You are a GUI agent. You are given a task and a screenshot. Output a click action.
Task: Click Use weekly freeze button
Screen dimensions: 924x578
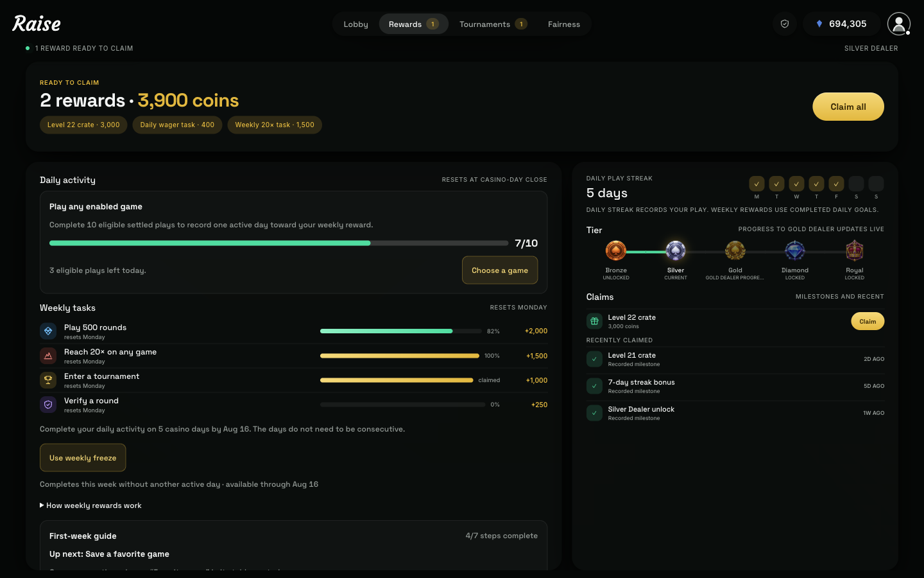coord(83,458)
